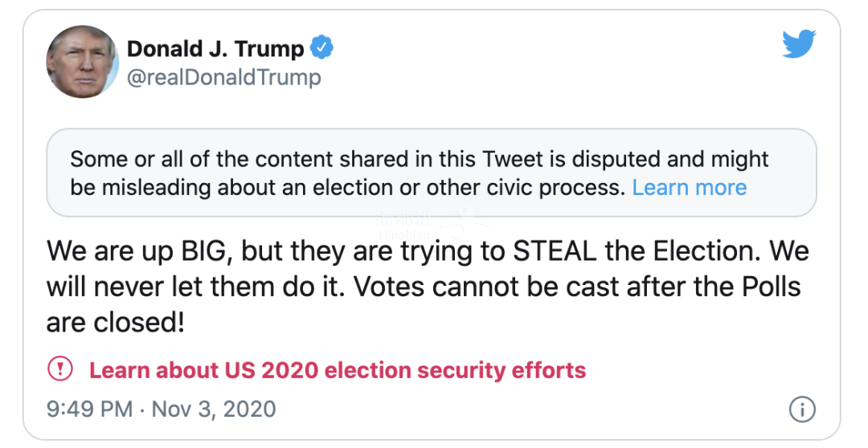This screenshot has height=448, width=868.
Task: Click the Twitter bird logo
Action: click(x=798, y=45)
